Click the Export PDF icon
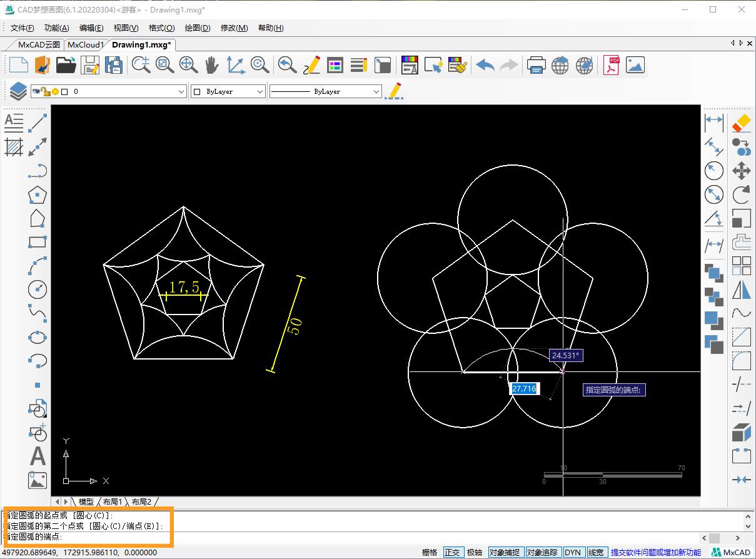 [x=611, y=65]
